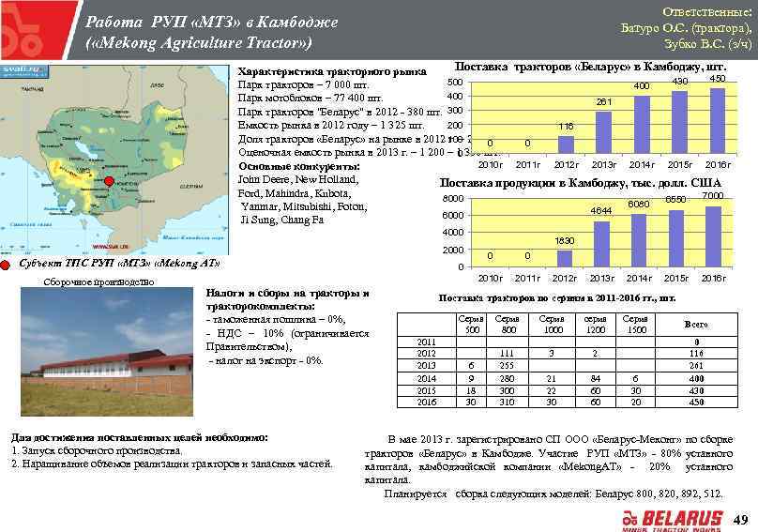
Task: Click the 2013 bar labeled 261 in tractors chart
Action: click(603, 133)
